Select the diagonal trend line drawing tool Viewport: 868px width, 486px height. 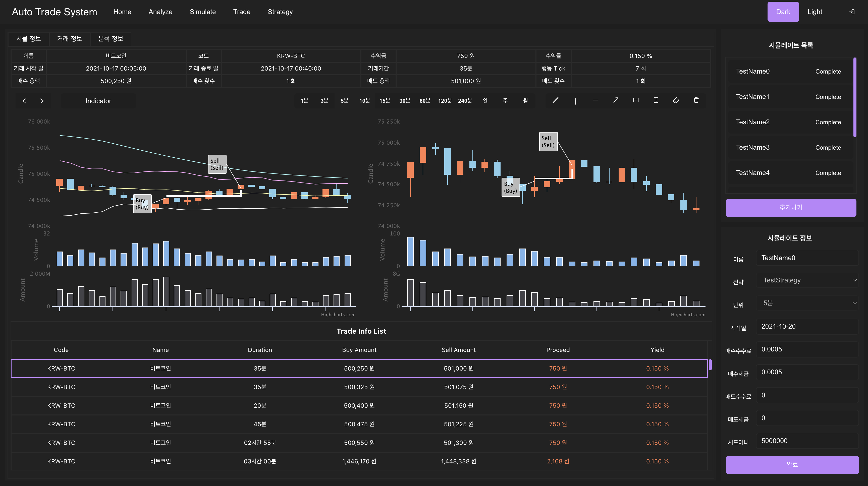point(555,100)
